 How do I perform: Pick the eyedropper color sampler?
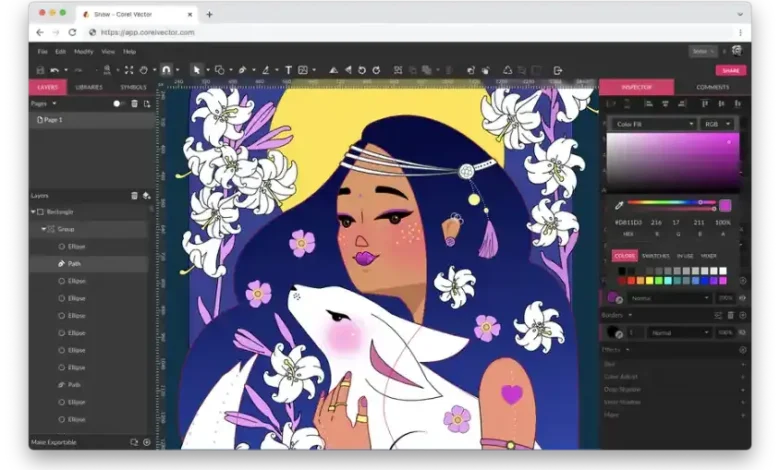tap(619, 205)
